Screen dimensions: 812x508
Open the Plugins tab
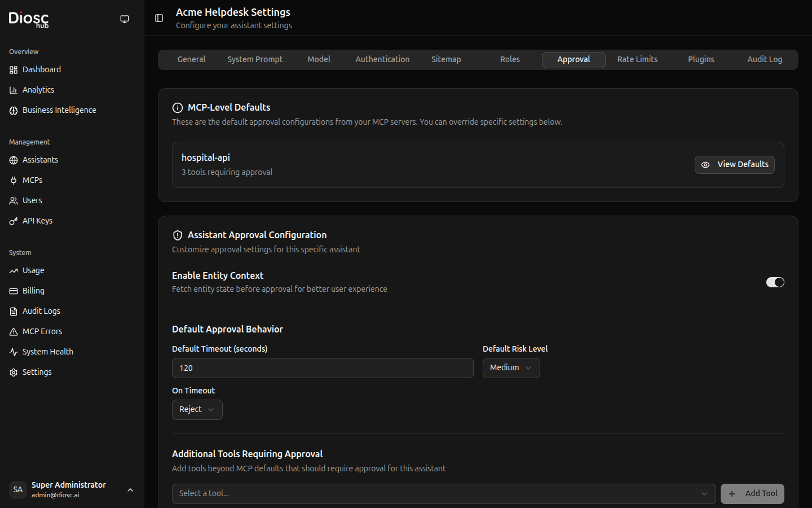[x=701, y=60]
